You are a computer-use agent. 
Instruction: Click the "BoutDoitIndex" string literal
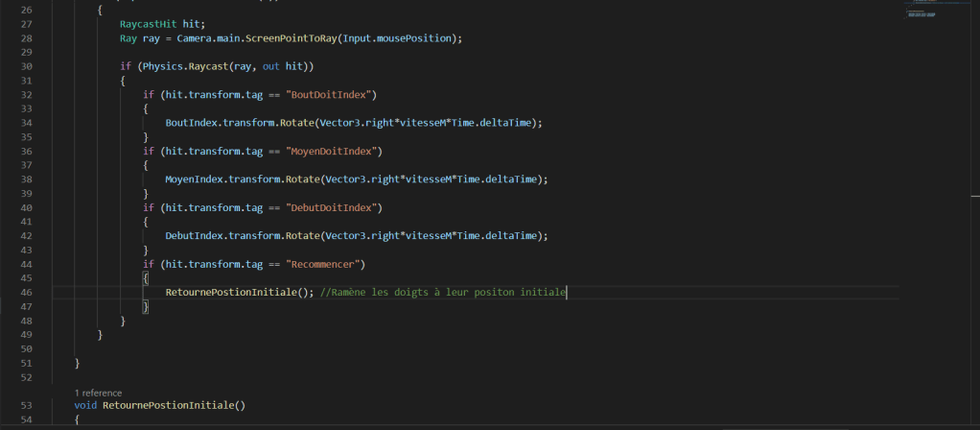tap(322, 95)
